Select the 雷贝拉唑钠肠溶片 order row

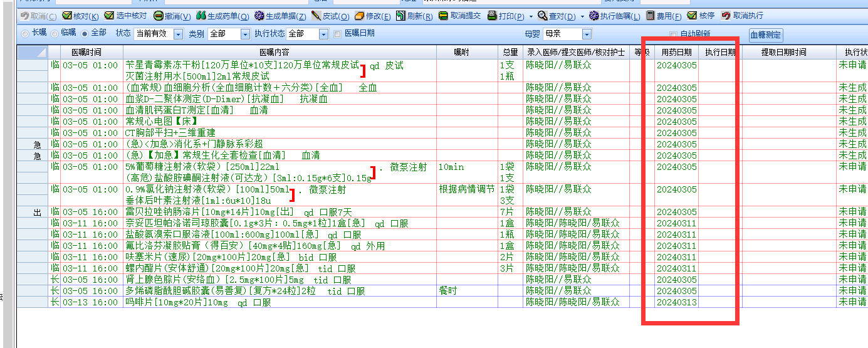click(442, 212)
